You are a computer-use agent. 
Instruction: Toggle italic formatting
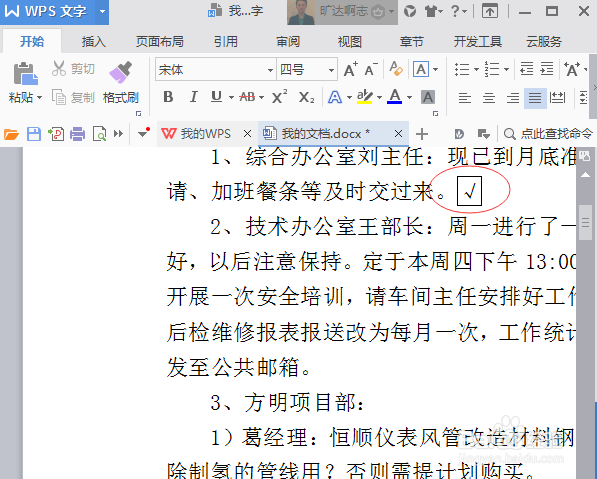click(x=194, y=97)
